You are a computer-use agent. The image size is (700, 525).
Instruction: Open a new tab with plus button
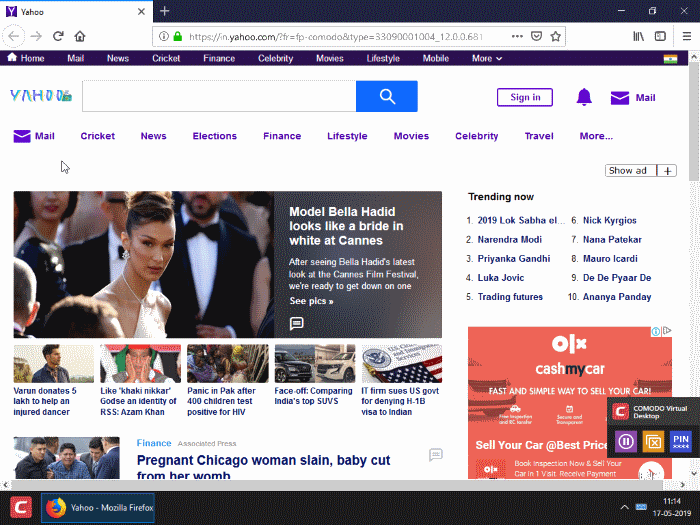click(165, 11)
